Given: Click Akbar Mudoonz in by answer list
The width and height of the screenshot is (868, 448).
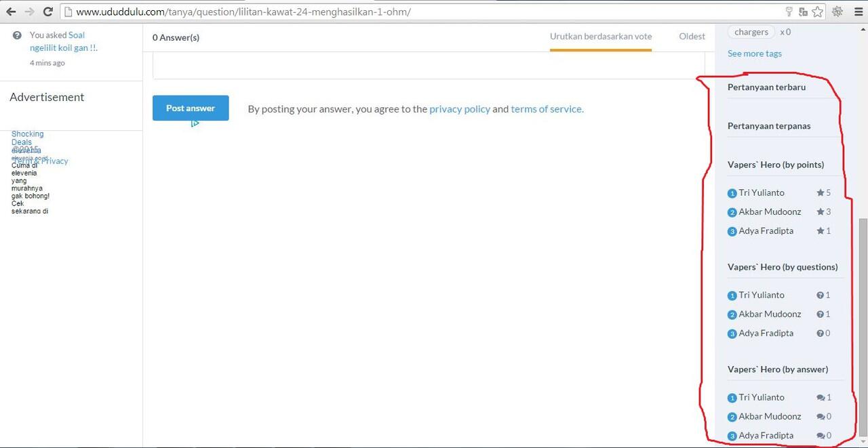Looking at the screenshot, I should pos(770,417).
